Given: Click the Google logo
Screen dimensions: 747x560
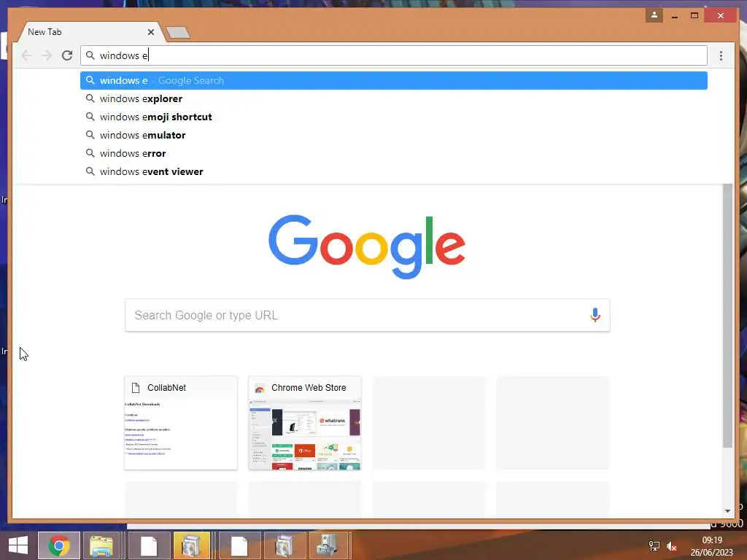Looking at the screenshot, I should [367, 246].
